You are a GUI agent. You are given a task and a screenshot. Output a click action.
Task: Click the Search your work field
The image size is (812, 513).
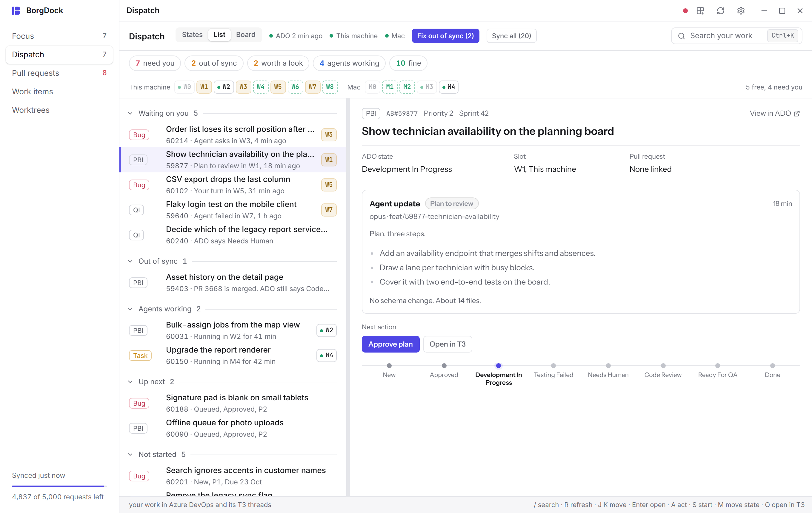[x=736, y=36]
